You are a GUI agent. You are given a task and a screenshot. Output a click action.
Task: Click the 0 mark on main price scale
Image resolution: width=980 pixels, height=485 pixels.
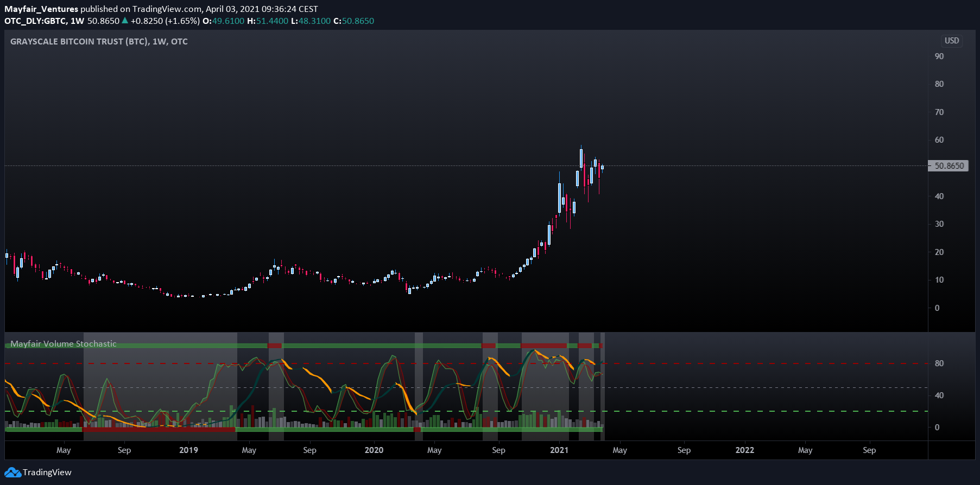tap(937, 308)
